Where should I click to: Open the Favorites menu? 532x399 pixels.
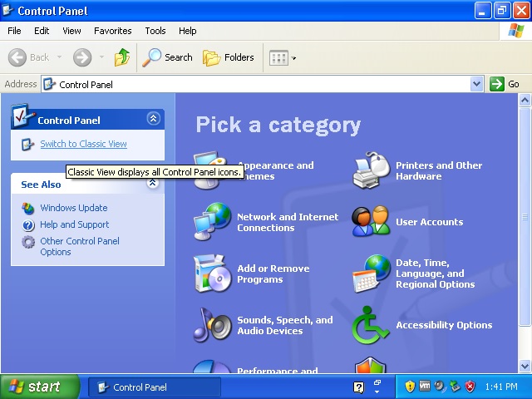112,31
